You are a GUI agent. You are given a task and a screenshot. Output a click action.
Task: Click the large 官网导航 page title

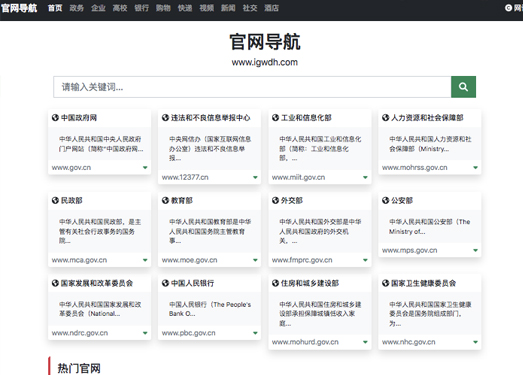point(265,42)
